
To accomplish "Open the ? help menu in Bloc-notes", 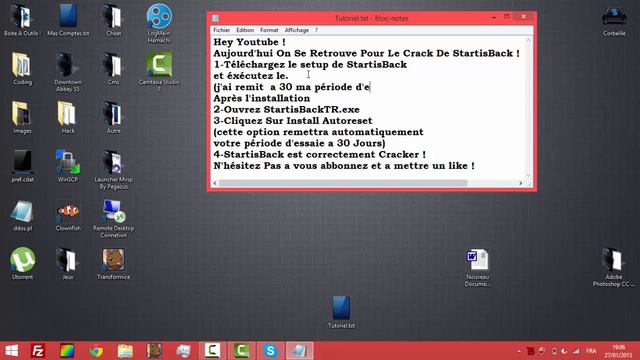I will tap(316, 30).
